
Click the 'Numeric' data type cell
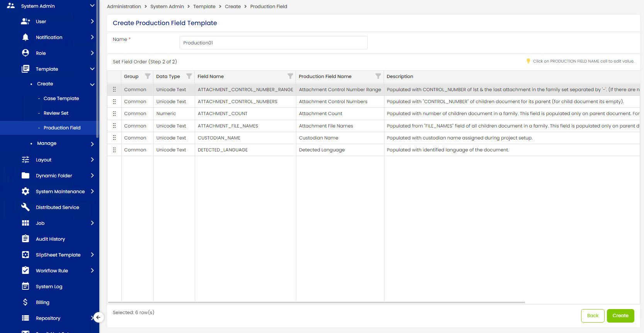click(174, 113)
